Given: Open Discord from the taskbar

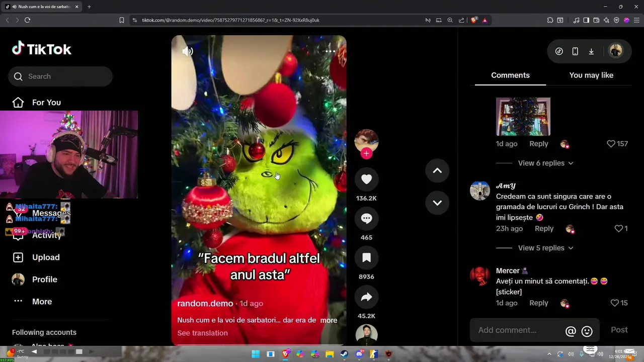Looking at the screenshot, I should [x=359, y=354].
